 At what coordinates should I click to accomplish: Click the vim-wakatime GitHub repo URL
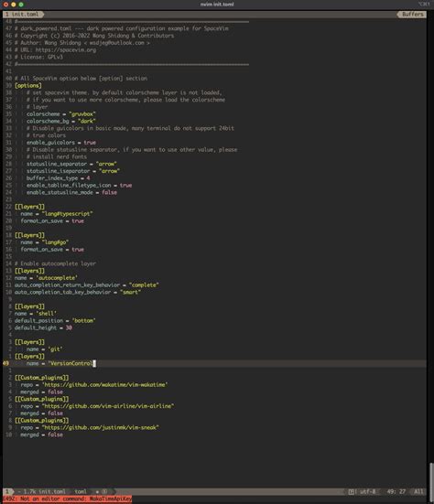pos(105,385)
